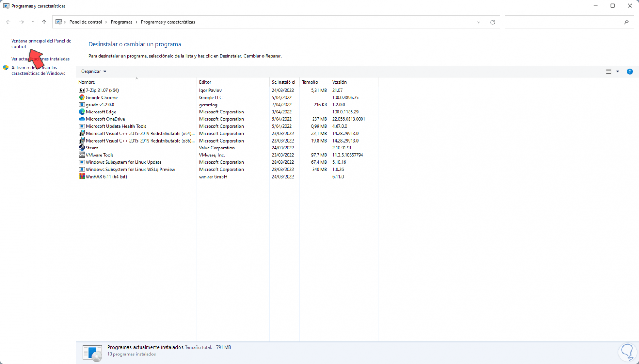Click the 340 MB size cell
The image size is (639, 364).
click(x=319, y=169)
